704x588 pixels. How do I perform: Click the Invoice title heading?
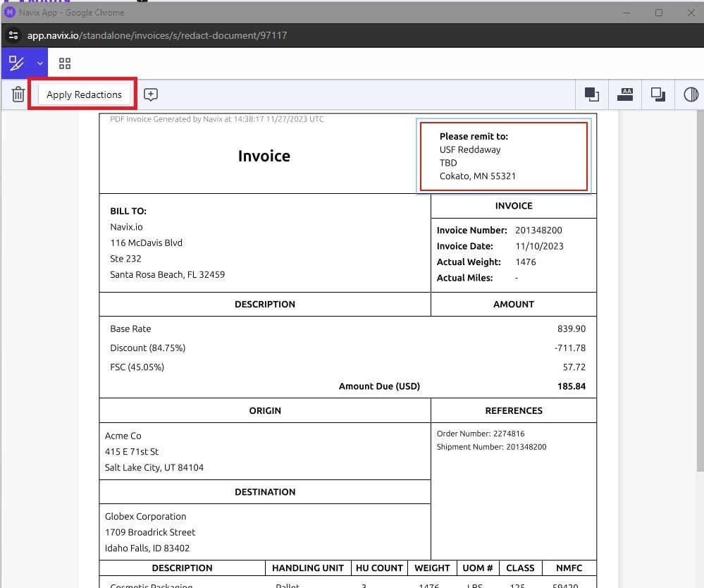pyautogui.click(x=264, y=156)
